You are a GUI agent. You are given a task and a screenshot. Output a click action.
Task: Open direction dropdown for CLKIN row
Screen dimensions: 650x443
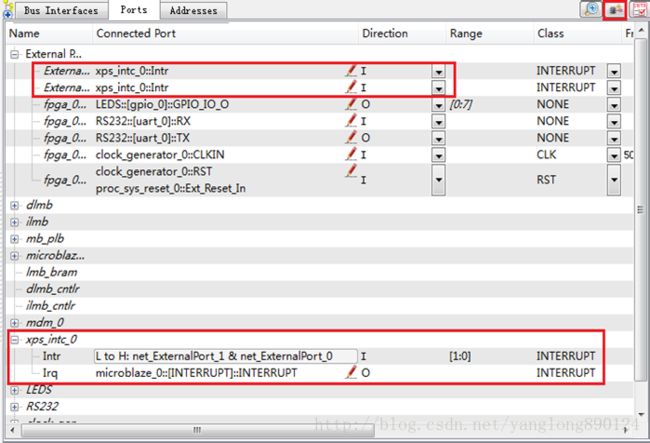[x=438, y=155]
